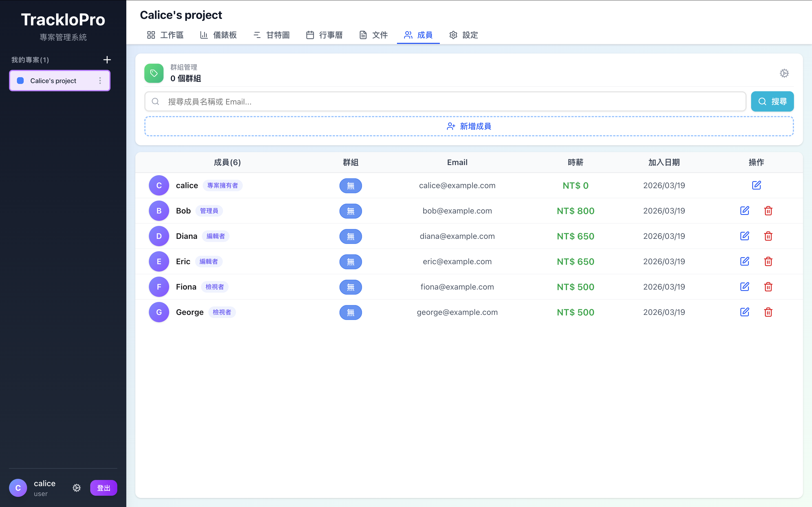Click the edit icon for Bob's row
The image size is (812, 507).
(745, 211)
